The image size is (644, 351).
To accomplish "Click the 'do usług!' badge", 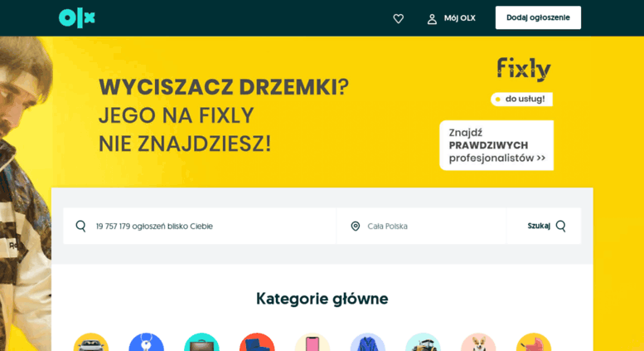I will [x=521, y=99].
